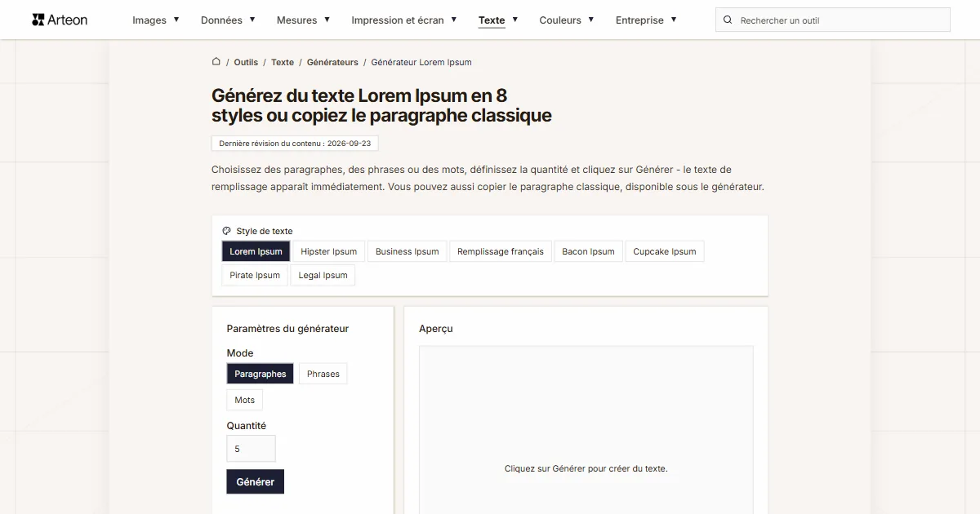980x514 pixels.
Task: Expand the dropdown arrow beside Texte
Action: point(515,20)
